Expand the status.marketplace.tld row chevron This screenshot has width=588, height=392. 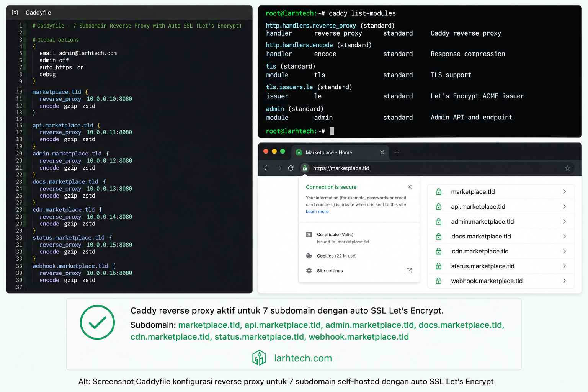[564, 266]
